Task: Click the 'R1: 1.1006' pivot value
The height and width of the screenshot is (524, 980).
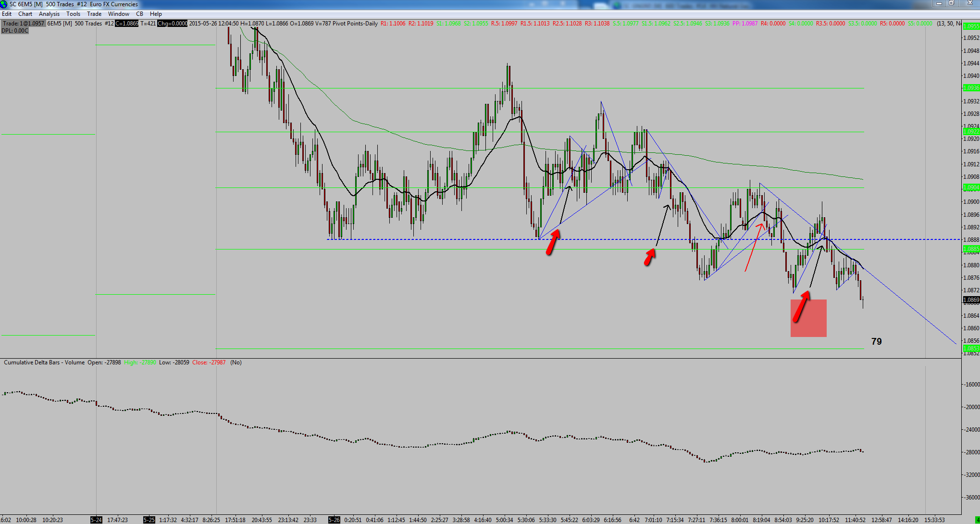Action: (393, 24)
